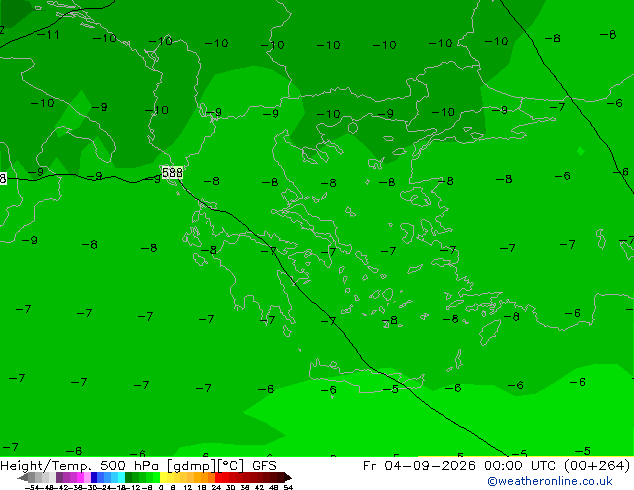Pick the bright yellow swatch in legend
Viewport: 634px width, 490px height.
(163, 477)
